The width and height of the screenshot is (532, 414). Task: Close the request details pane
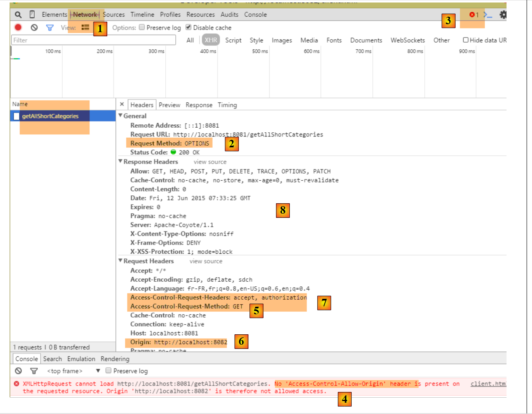click(122, 104)
